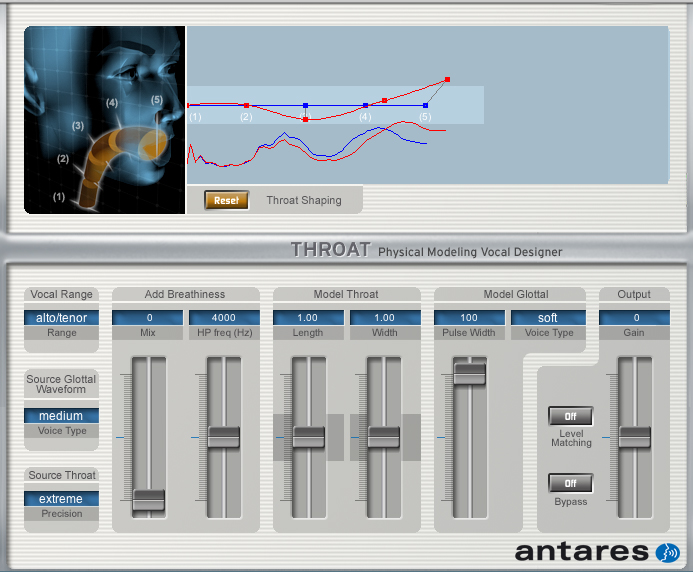Click the HP freq slider handle
Image resolution: width=693 pixels, height=572 pixels.
point(224,436)
